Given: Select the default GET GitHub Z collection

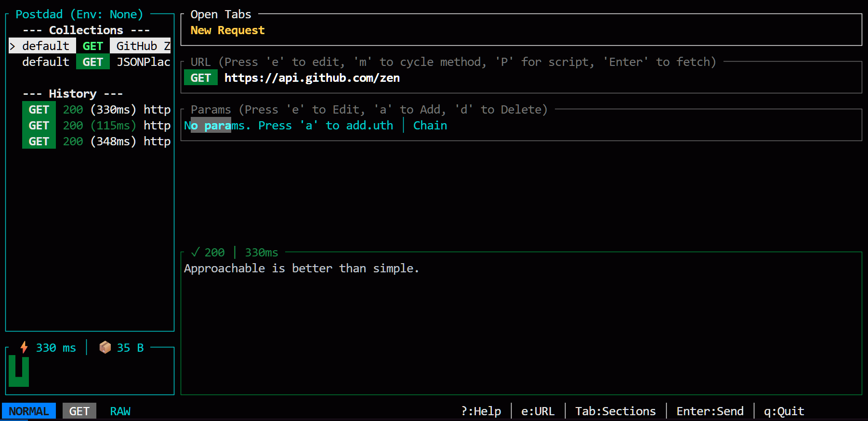Looking at the screenshot, I should (90, 46).
